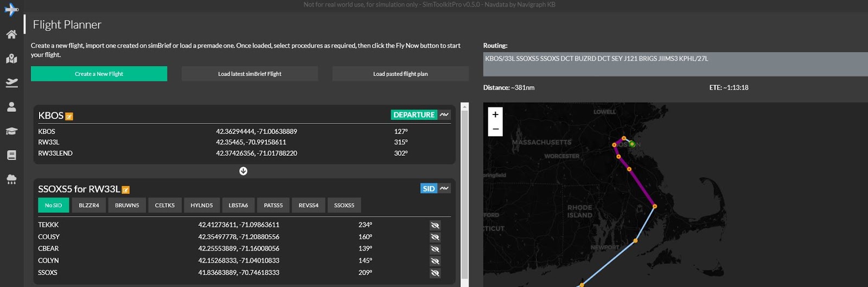Click Load latest simBrief Flight
The height and width of the screenshot is (287, 868).
coord(250,74)
